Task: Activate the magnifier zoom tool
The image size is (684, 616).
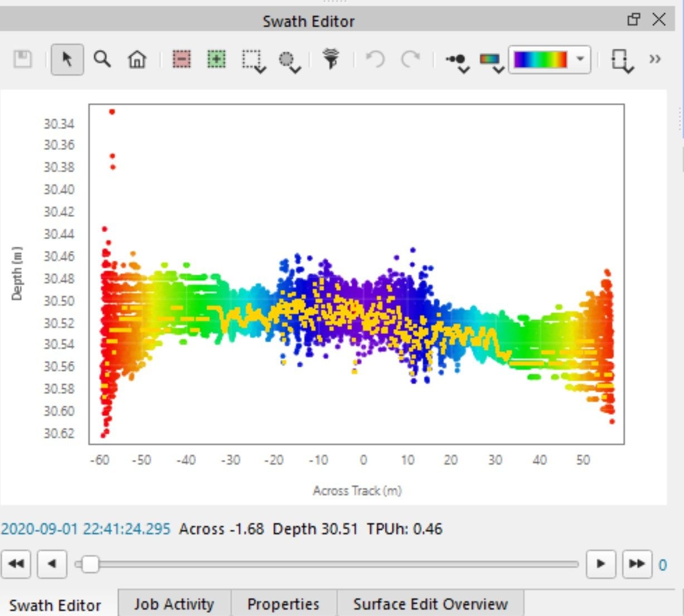Action: pyautogui.click(x=102, y=59)
